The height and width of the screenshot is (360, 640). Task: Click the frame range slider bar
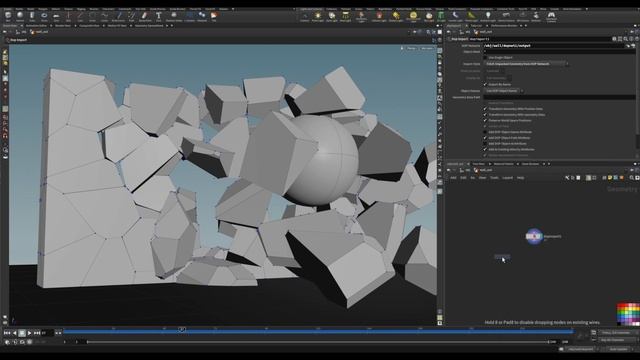[x=318, y=342]
